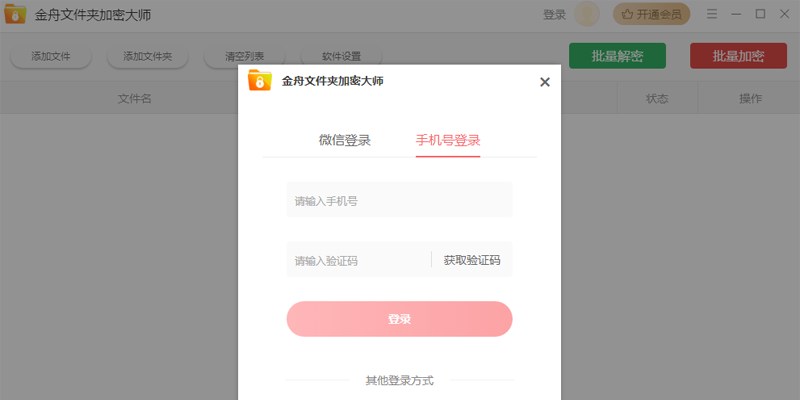Close the login dialog with X
Screen dimensions: 800x400
[545, 82]
